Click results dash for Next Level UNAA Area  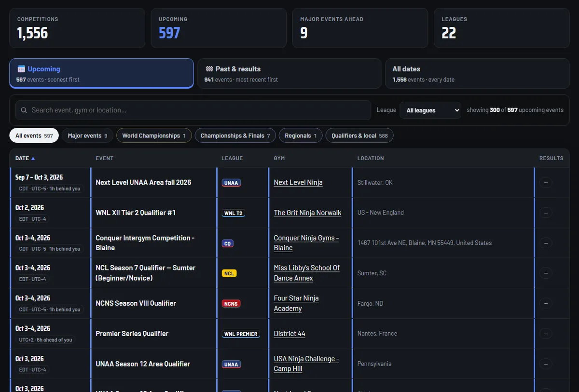pyautogui.click(x=546, y=183)
